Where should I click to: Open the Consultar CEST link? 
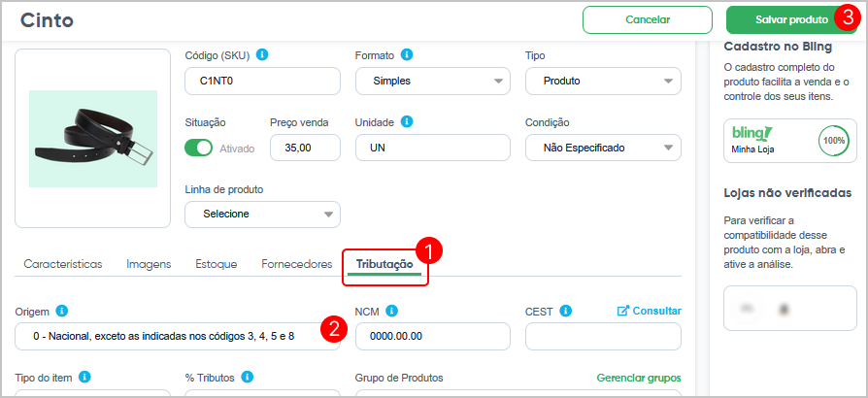650,311
